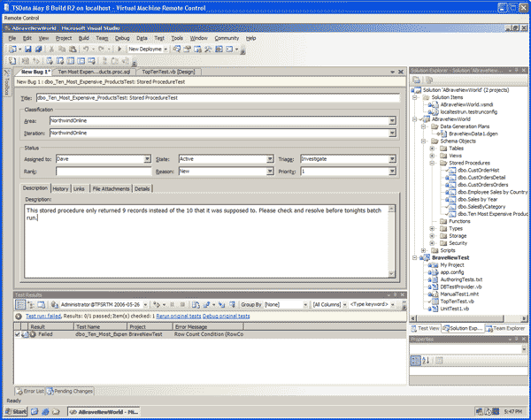Switch to the Team Explorer tab
Screen dimensions: 531x420
[x=505, y=328]
